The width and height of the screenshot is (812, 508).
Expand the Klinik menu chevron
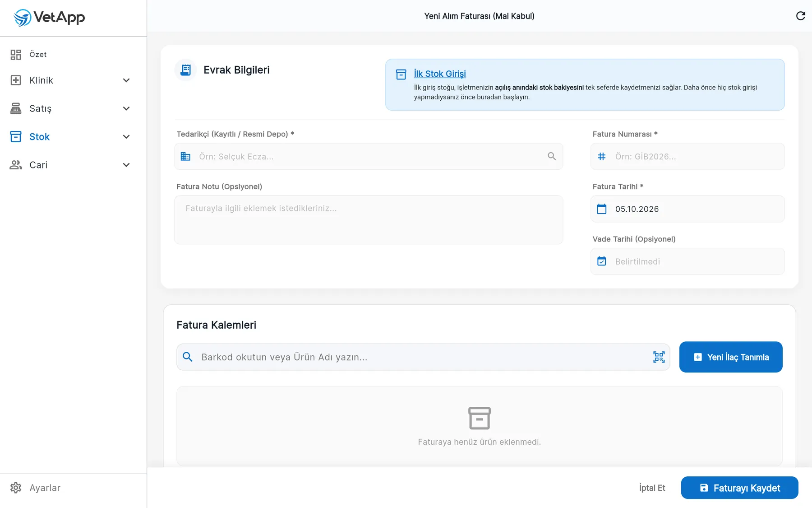click(x=126, y=80)
